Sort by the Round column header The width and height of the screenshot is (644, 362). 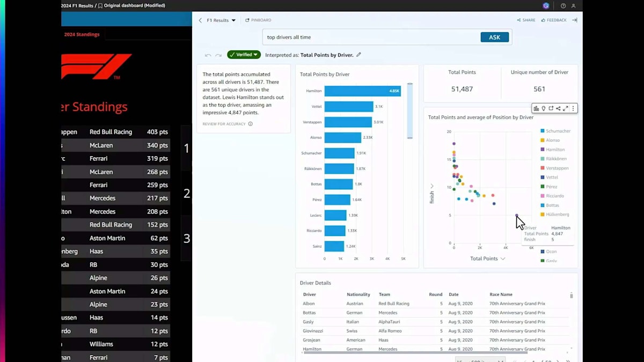pos(436,294)
